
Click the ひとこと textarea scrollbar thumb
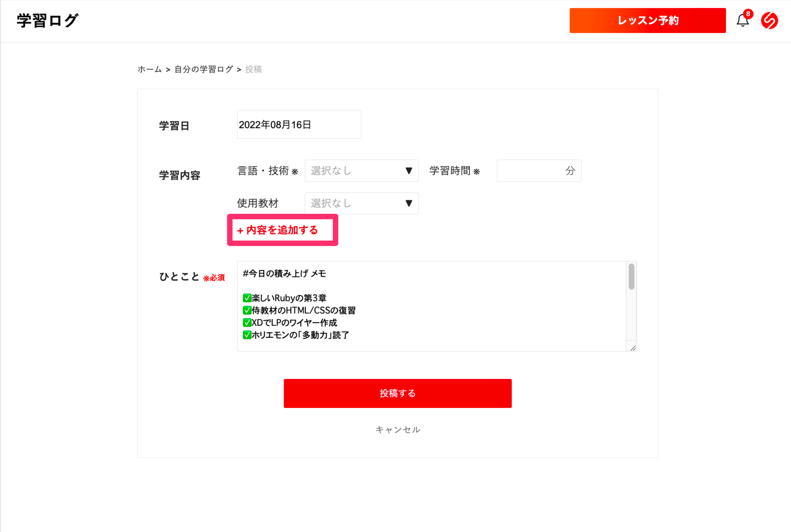tap(631, 277)
